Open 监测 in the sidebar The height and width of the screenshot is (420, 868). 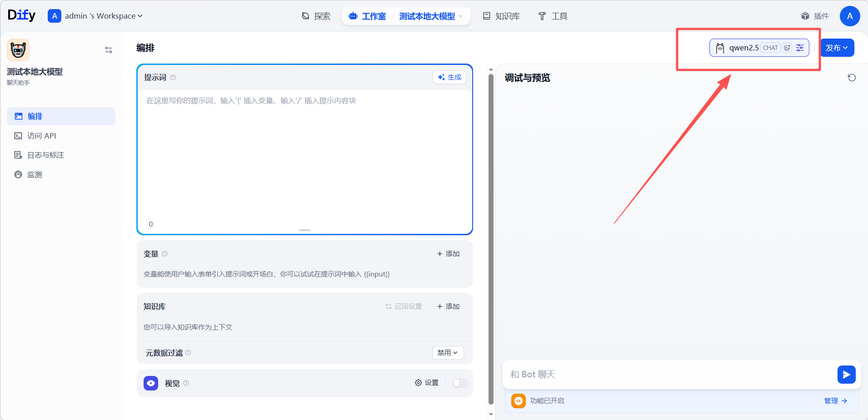coord(61,174)
